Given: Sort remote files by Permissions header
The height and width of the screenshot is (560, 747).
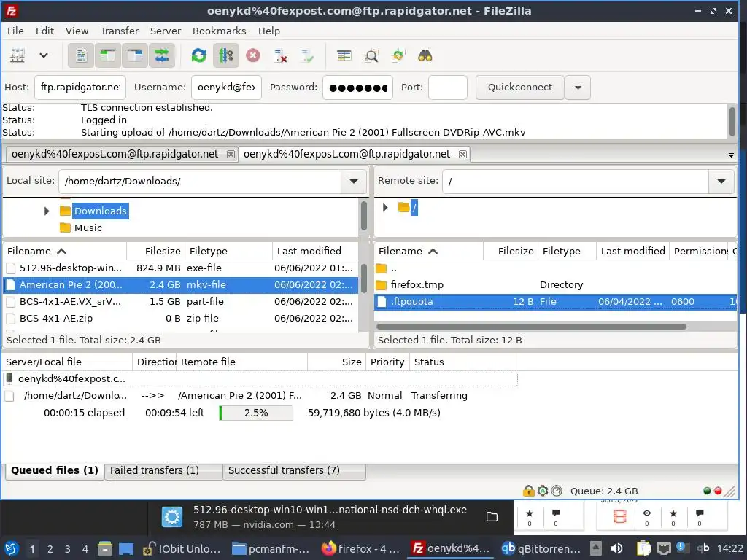Looking at the screenshot, I should [x=699, y=252].
